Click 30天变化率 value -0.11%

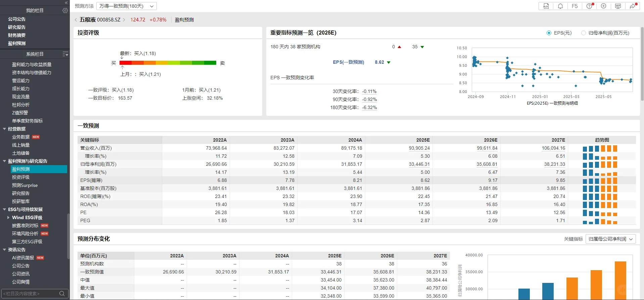(x=369, y=91)
